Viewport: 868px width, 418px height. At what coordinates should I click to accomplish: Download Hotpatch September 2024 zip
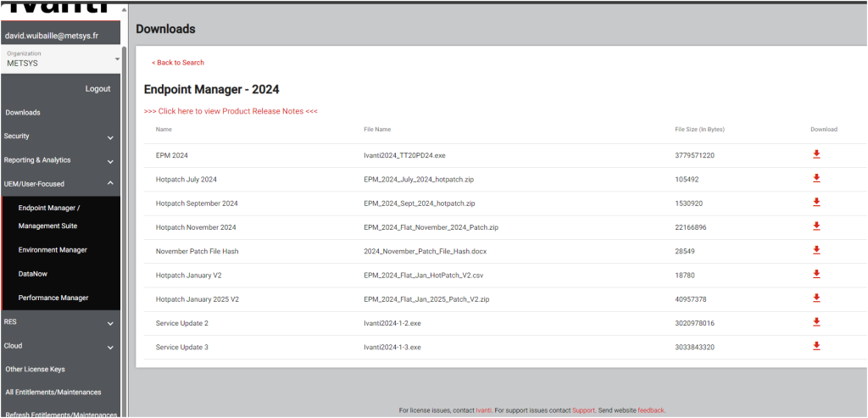816,202
